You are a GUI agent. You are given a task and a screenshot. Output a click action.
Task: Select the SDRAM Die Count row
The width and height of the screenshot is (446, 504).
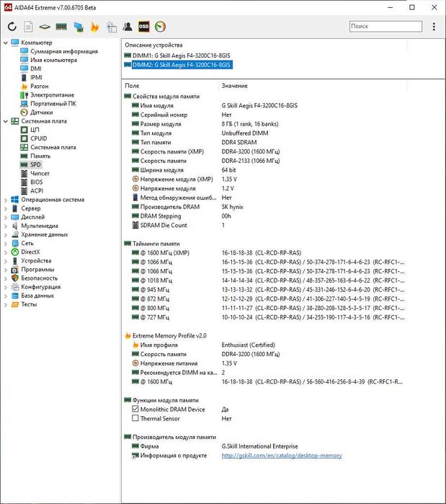[x=264, y=225]
